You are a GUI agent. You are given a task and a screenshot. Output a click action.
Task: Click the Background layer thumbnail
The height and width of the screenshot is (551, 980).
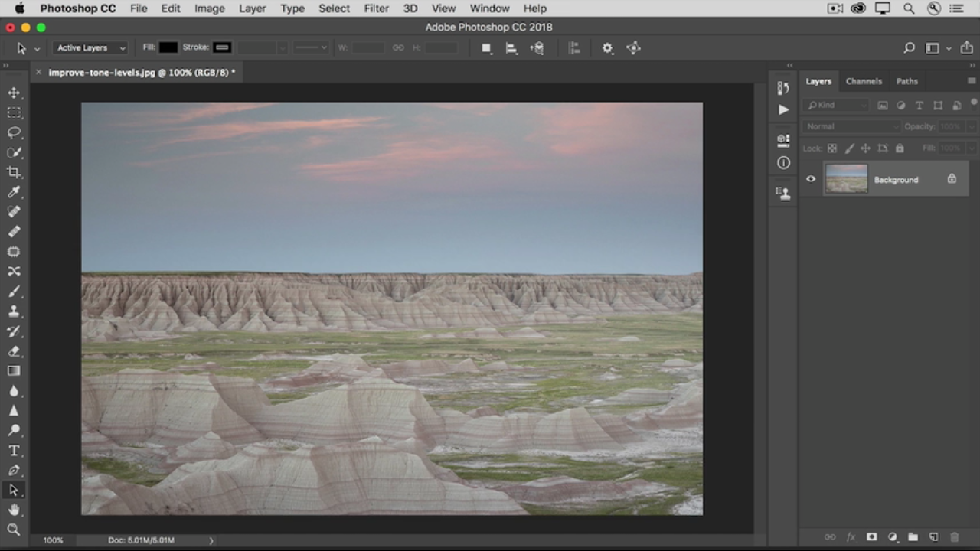point(846,179)
